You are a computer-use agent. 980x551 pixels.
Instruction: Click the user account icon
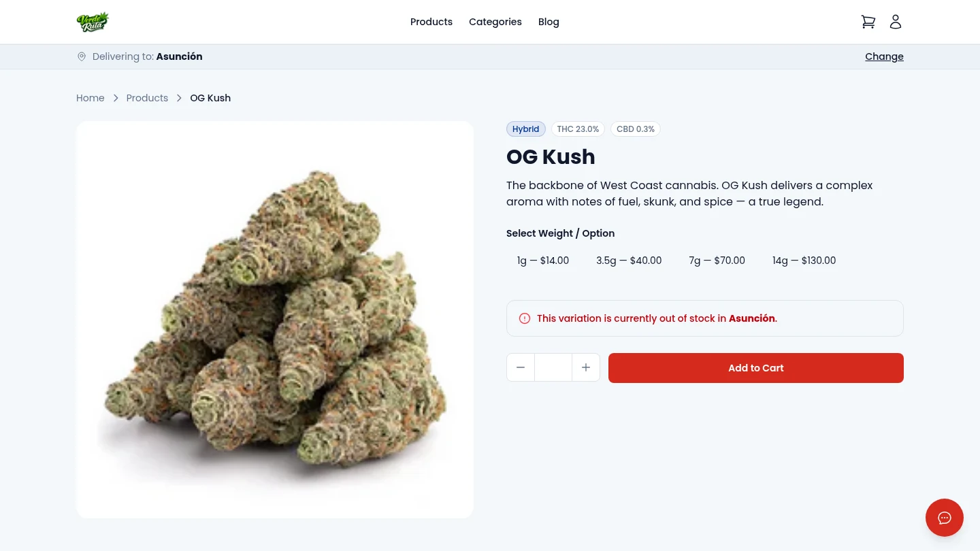click(896, 22)
